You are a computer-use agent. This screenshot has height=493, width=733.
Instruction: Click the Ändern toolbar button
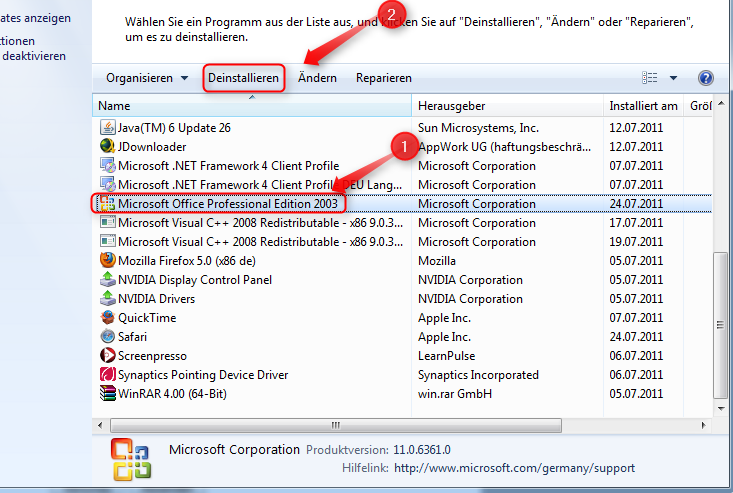click(317, 78)
